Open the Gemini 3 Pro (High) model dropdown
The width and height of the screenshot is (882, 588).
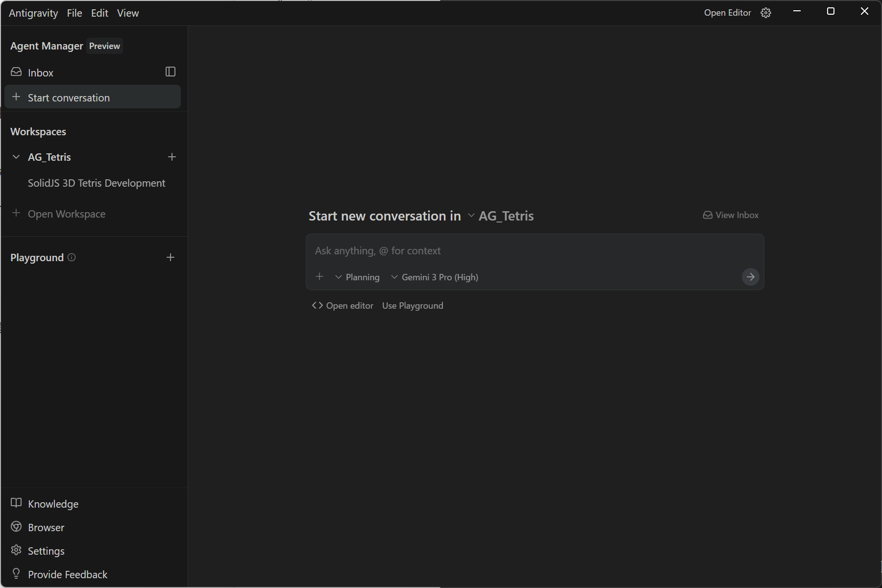pyautogui.click(x=435, y=277)
